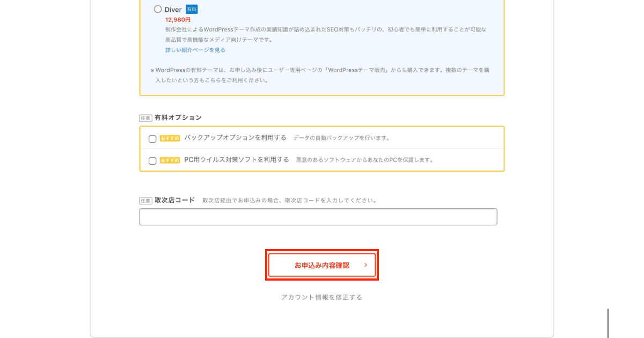
Task: Click the 12,980円 price of the Diver theme
Action: point(178,20)
